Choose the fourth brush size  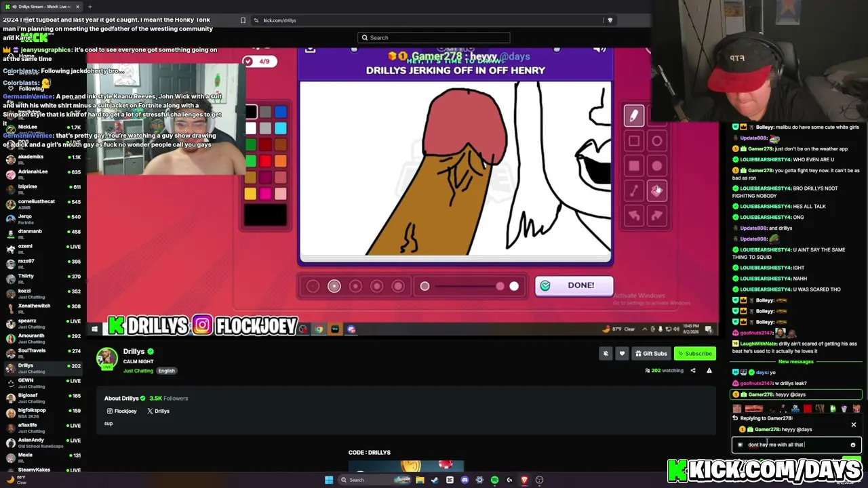pos(377,286)
